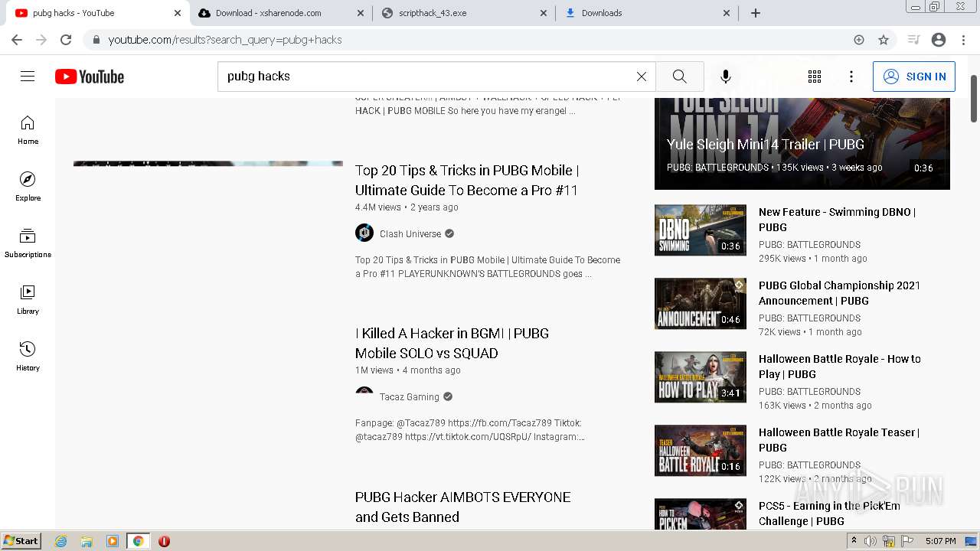This screenshot has height=551, width=980.
Task: Click the 4.4M views • 2 years ago text
Action: (x=407, y=207)
